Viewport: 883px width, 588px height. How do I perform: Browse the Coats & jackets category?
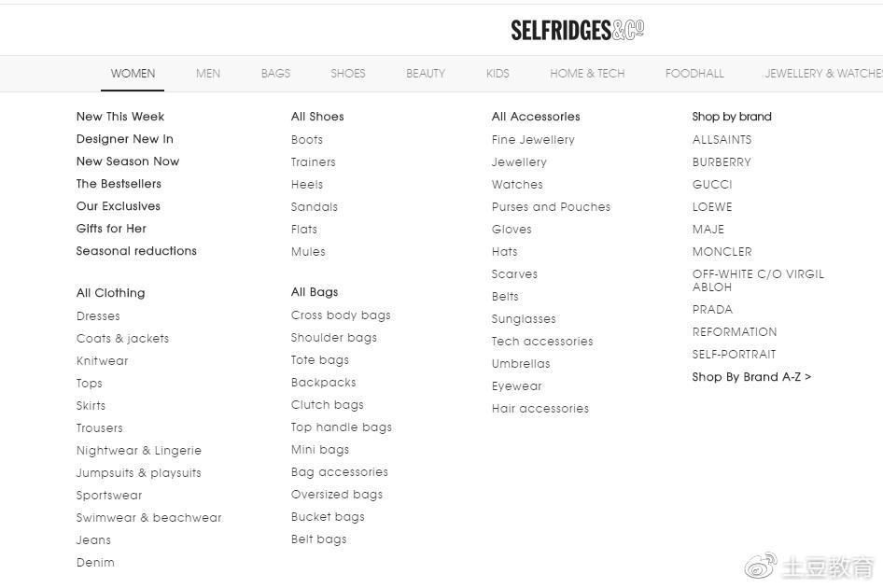point(122,339)
